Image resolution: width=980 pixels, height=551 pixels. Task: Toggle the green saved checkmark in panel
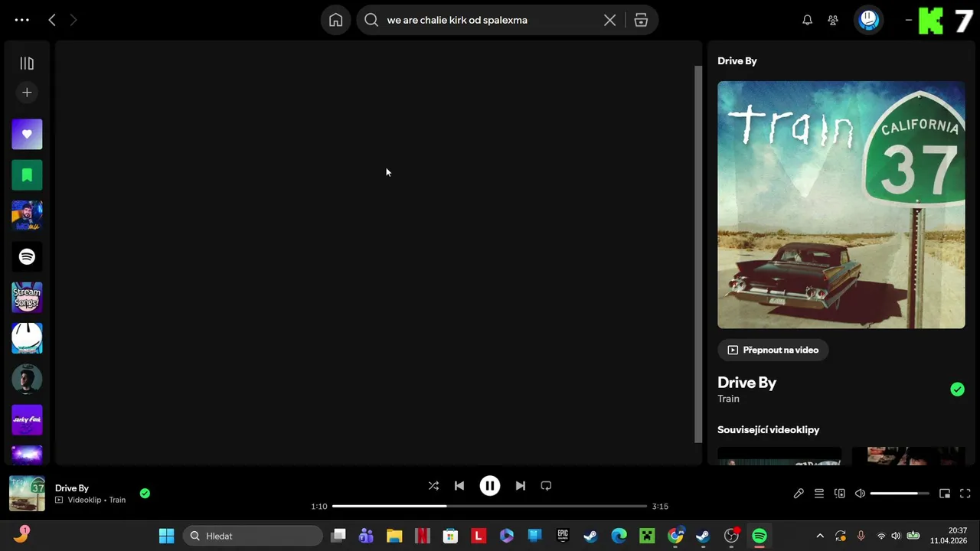click(957, 390)
